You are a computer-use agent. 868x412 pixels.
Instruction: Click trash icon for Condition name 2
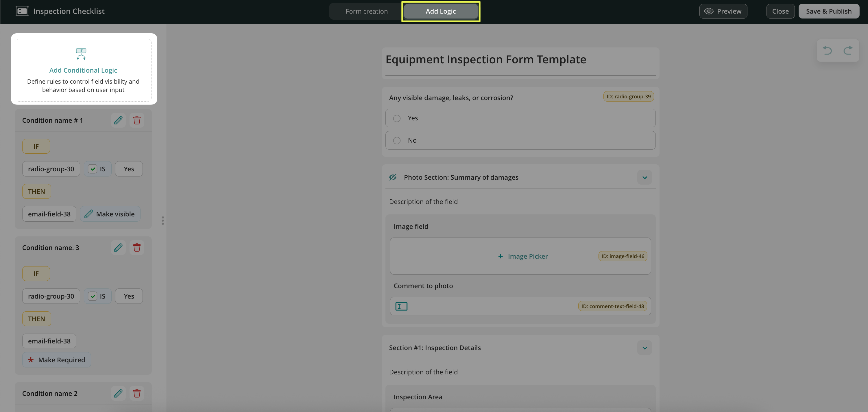point(137,393)
